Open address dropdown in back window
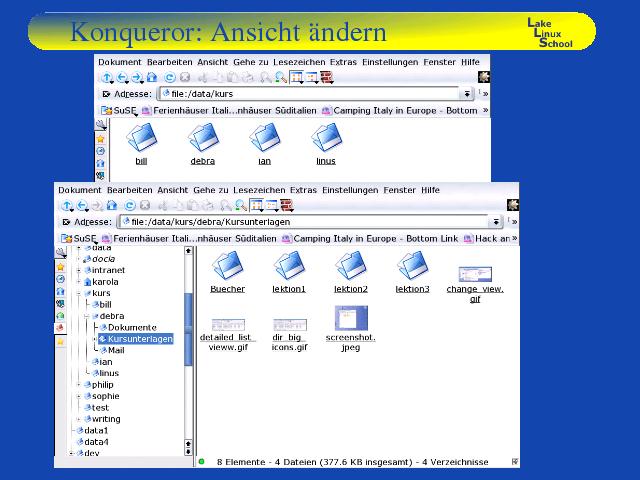Image resolution: width=640 pixels, height=480 pixels. pos(466,94)
